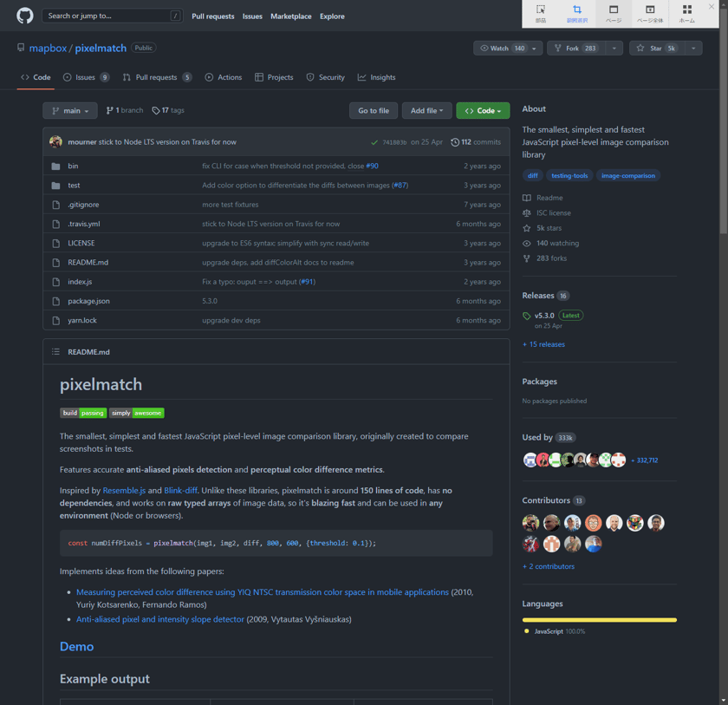This screenshot has height=705, width=728.
Task: Open the GitHub home logo
Action: [25, 16]
